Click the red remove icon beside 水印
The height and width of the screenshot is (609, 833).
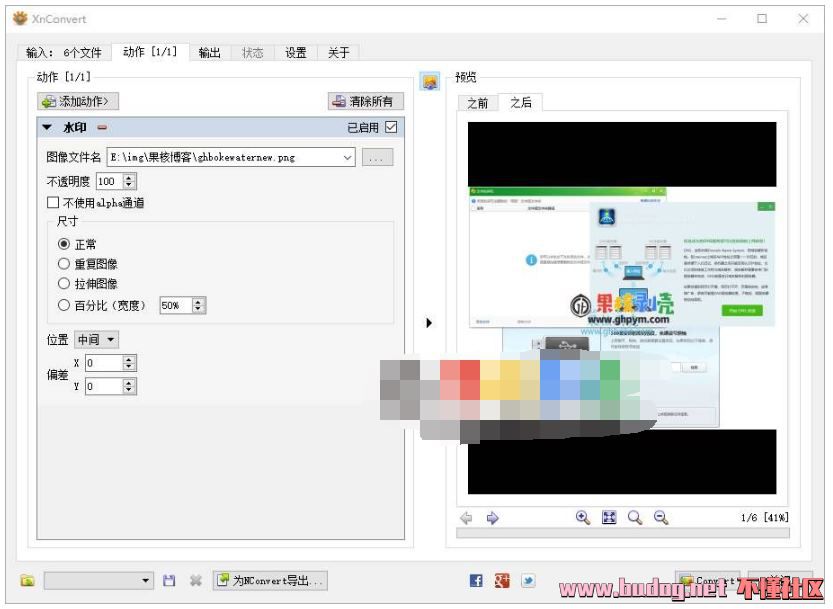coord(102,128)
